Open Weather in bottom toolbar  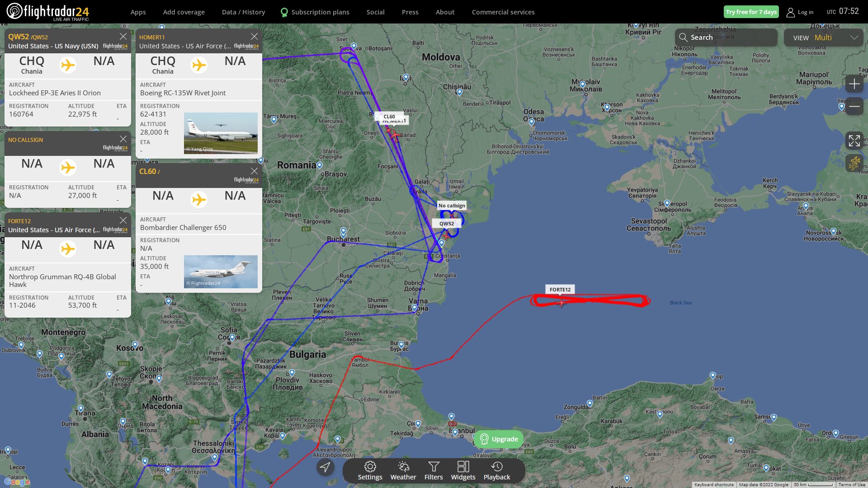click(x=403, y=470)
